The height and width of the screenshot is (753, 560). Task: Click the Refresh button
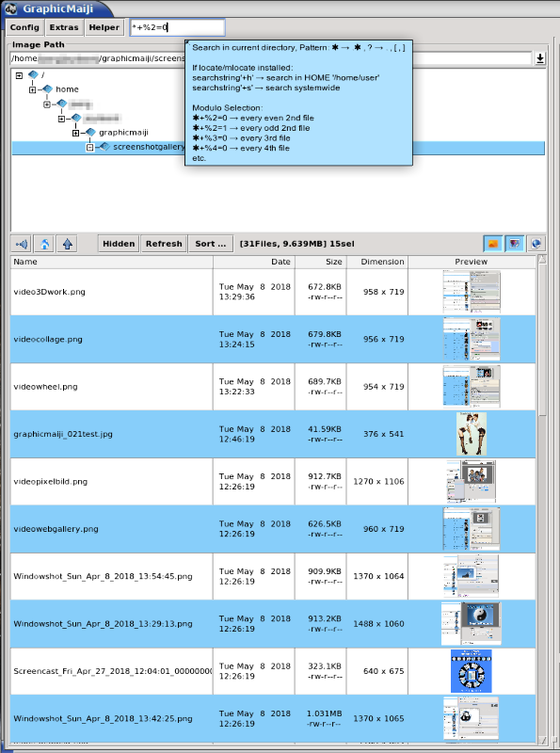[164, 244]
